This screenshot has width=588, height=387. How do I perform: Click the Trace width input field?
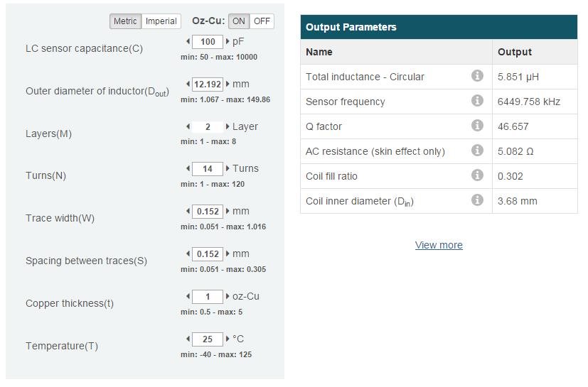[x=208, y=211]
